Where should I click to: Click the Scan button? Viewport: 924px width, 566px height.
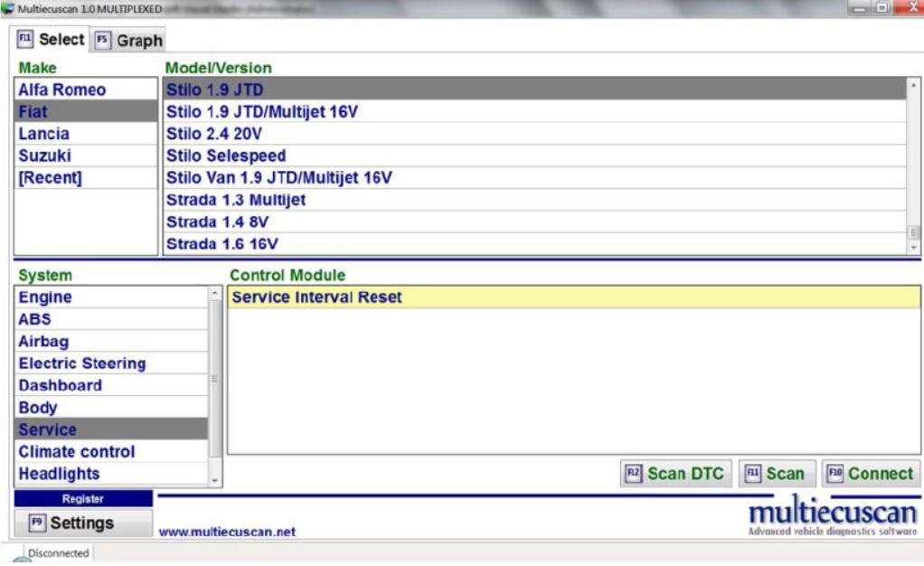click(777, 474)
